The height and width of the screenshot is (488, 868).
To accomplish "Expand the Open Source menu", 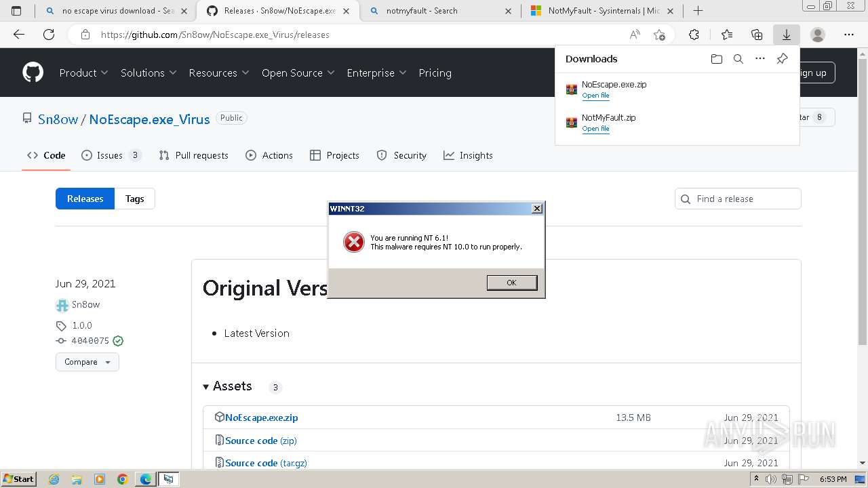I will coord(298,73).
